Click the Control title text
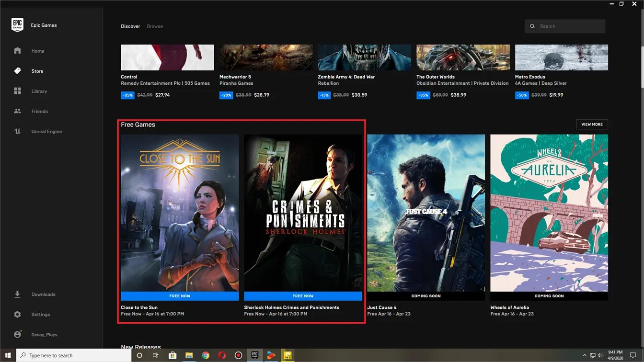Image resolution: width=644 pixels, height=362 pixels. tap(129, 77)
